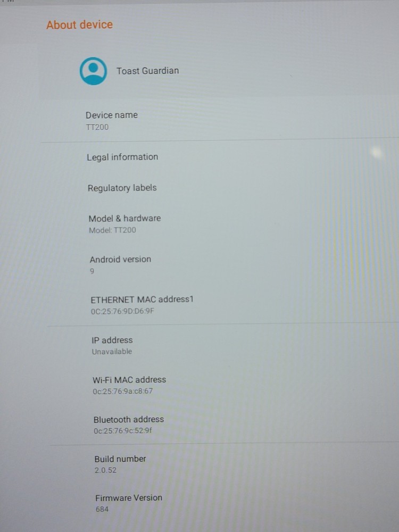The image size is (399, 532).
Task: Select the Wi-Fi MAC address entry
Action: 129,380
